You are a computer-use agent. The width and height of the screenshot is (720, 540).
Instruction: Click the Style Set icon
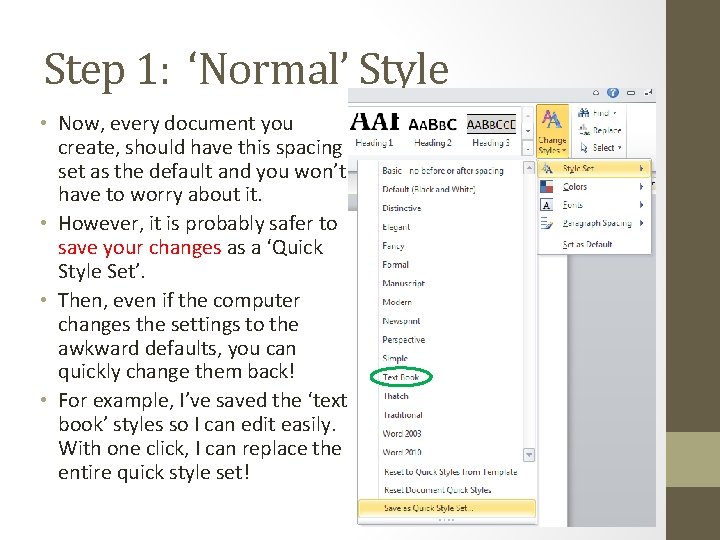(546, 169)
